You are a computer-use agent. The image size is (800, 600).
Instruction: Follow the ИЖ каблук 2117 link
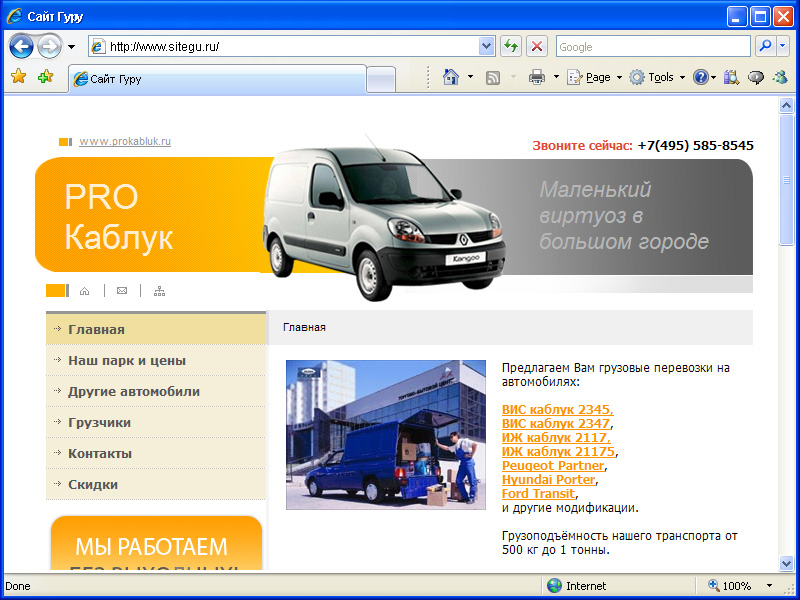point(556,438)
